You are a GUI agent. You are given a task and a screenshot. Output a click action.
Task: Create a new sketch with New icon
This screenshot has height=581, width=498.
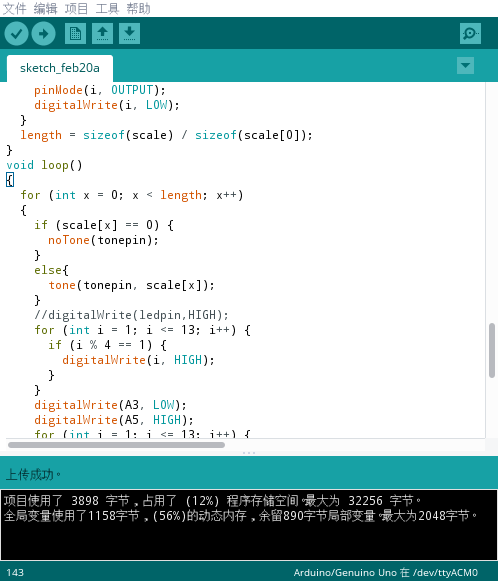point(76,34)
